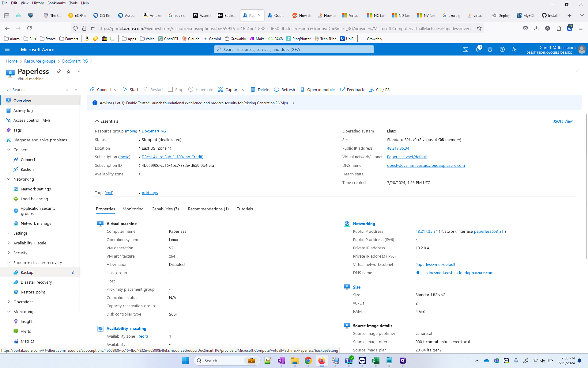
Task: Switch to Capabilities (7) tab
Action: 165,209
